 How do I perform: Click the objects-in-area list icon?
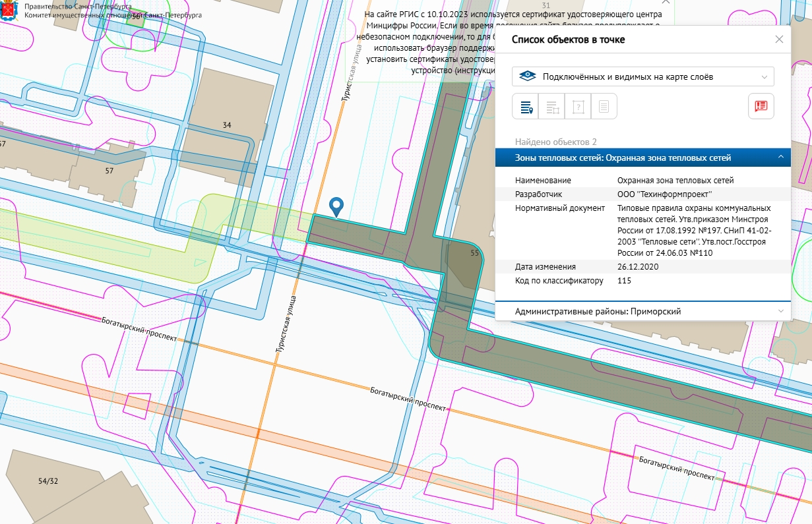(x=551, y=106)
